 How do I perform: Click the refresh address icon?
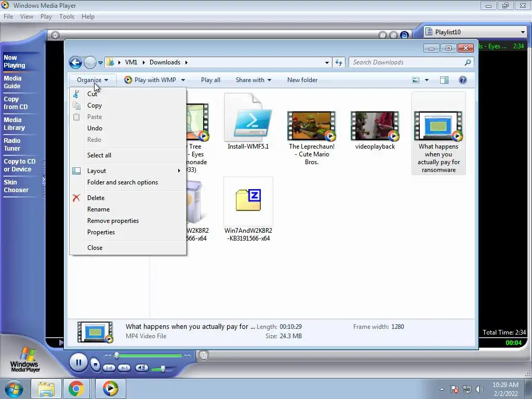tap(339, 62)
